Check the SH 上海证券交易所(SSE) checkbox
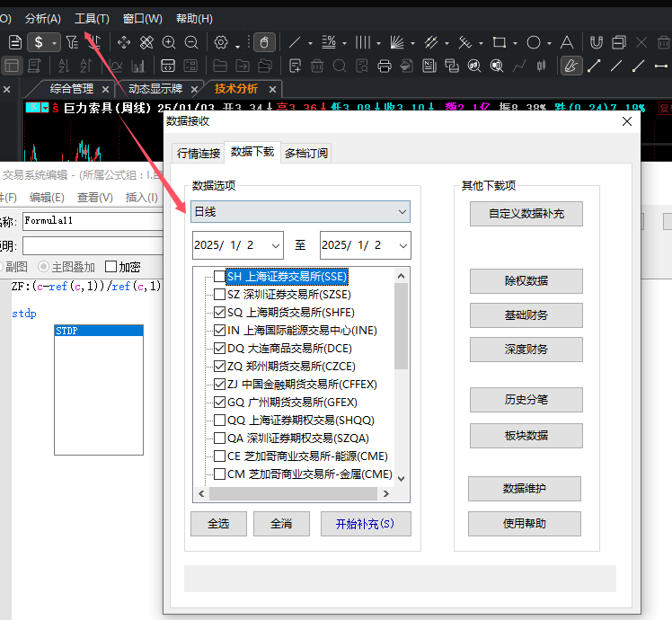The image size is (672, 620). tap(219, 277)
